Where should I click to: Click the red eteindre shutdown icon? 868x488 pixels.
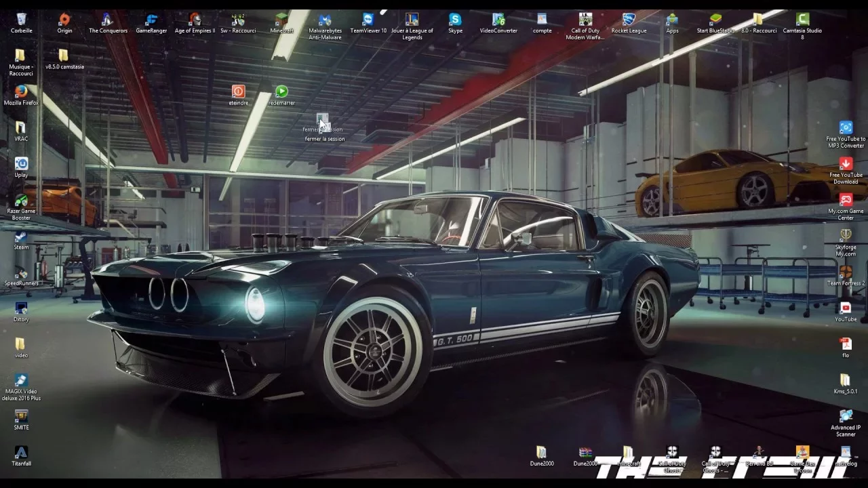(x=238, y=91)
